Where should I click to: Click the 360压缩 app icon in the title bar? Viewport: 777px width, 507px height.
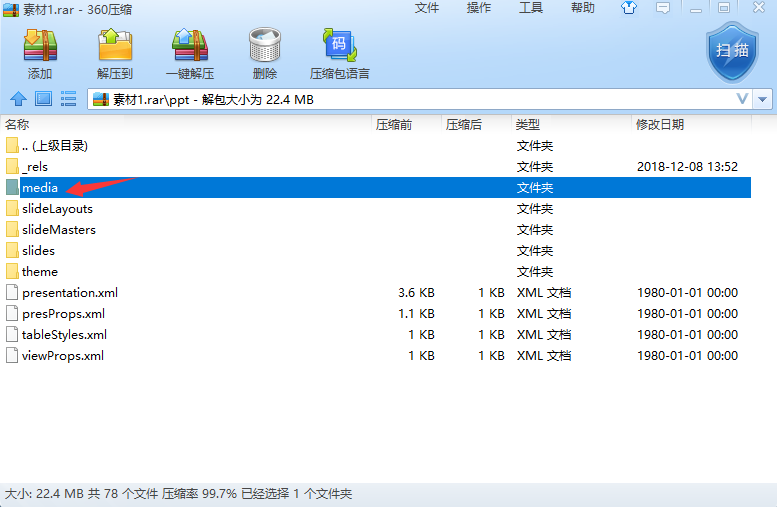click(x=11, y=9)
